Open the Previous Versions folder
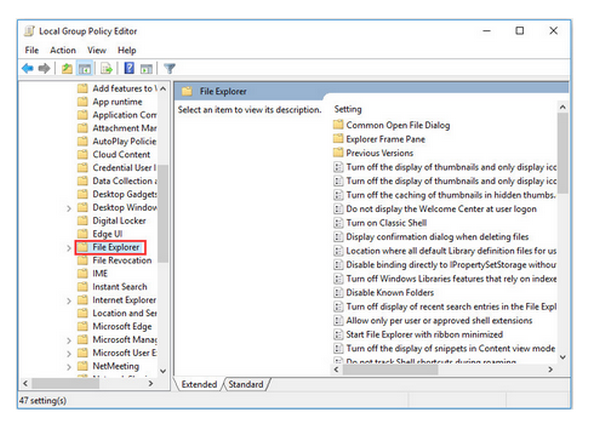 pyautogui.click(x=379, y=153)
